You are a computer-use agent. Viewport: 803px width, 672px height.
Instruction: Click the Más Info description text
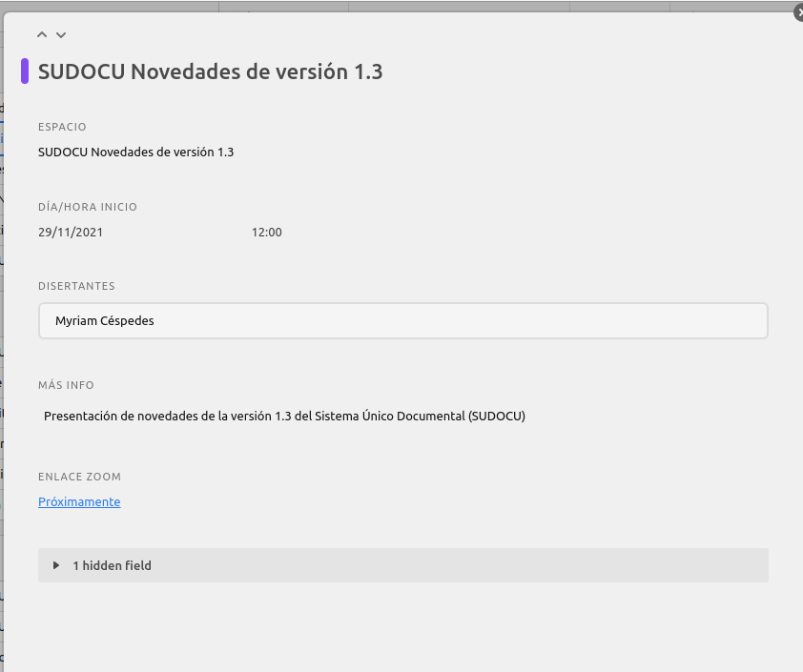(x=285, y=417)
